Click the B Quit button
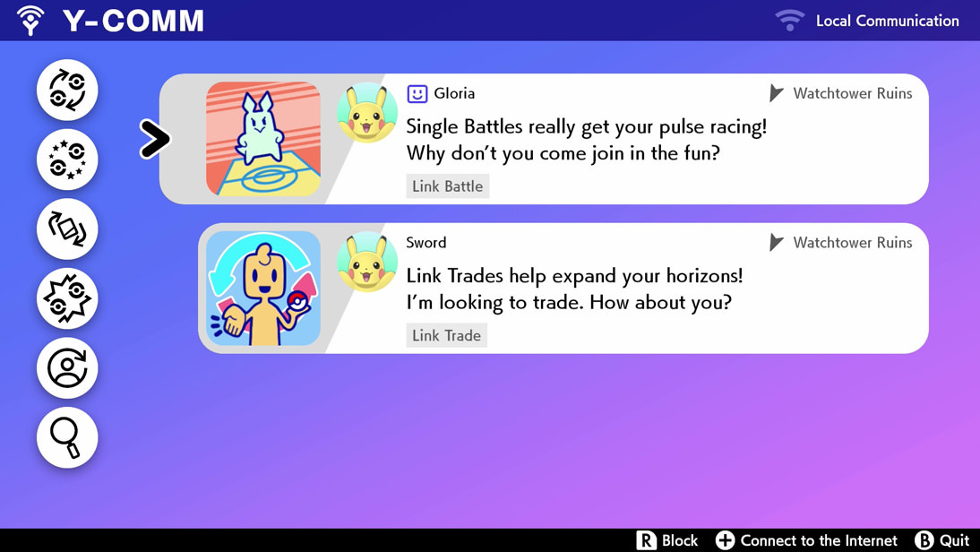980x552 pixels. [x=941, y=540]
